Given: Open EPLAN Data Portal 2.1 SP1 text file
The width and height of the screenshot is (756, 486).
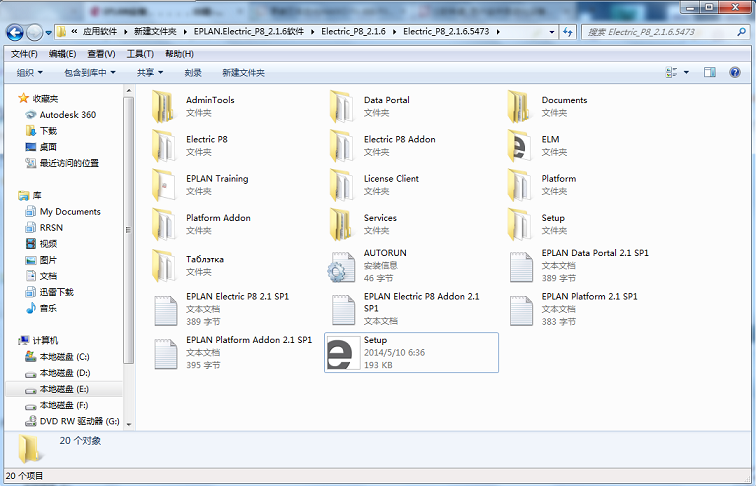Looking at the screenshot, I should 520,266.
